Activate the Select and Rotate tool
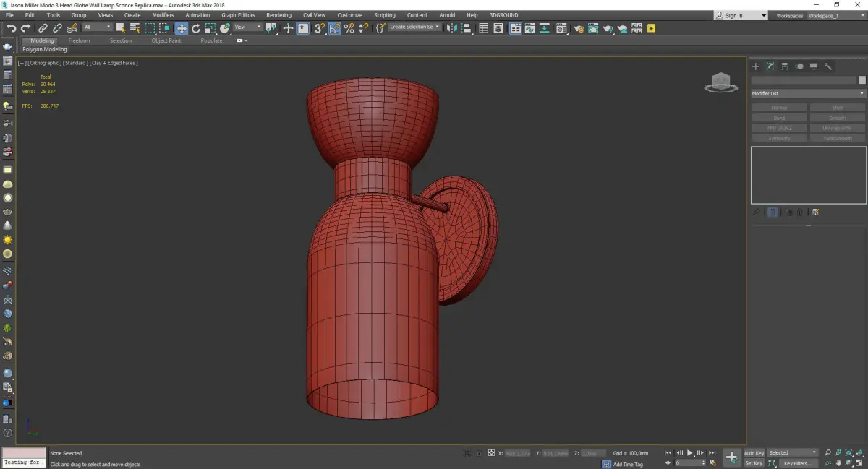 tap(196, 28)
